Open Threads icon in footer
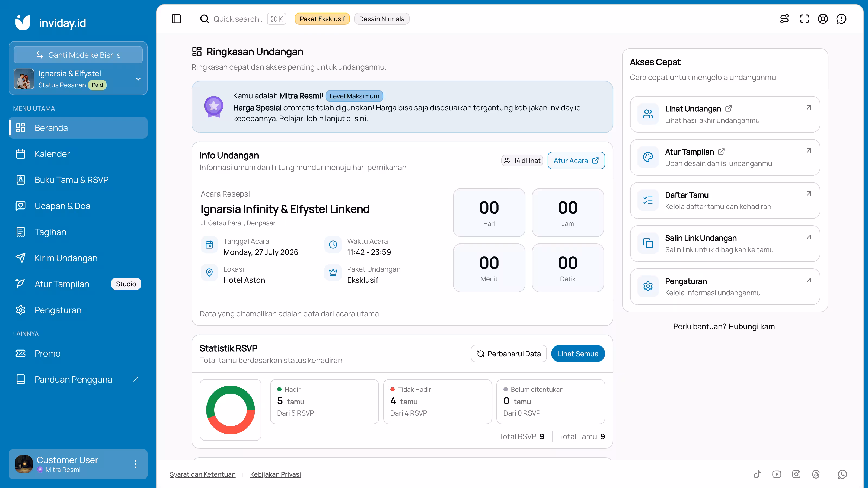This screenshot has height=488, width=868. point(816,474)
